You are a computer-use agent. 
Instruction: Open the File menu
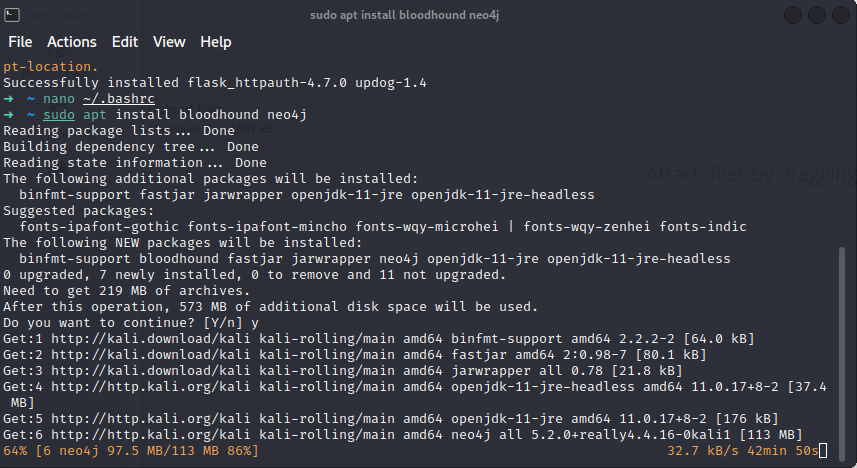point(20,42)
